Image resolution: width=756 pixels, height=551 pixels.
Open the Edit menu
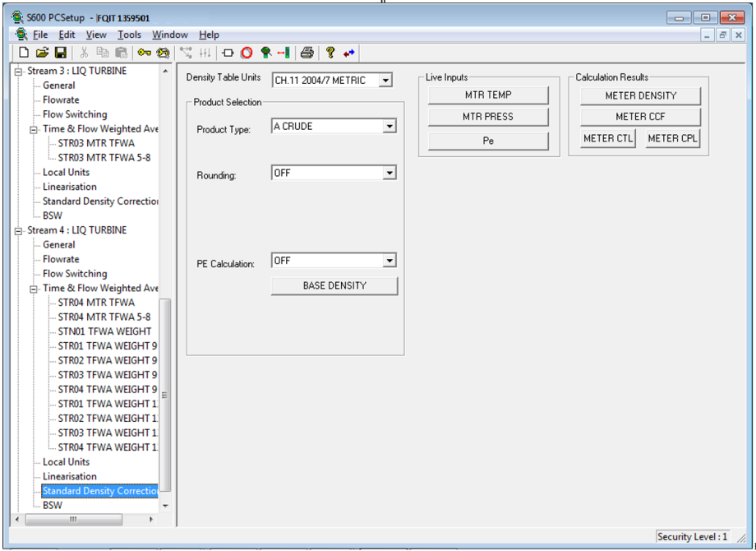click(67, 35)
